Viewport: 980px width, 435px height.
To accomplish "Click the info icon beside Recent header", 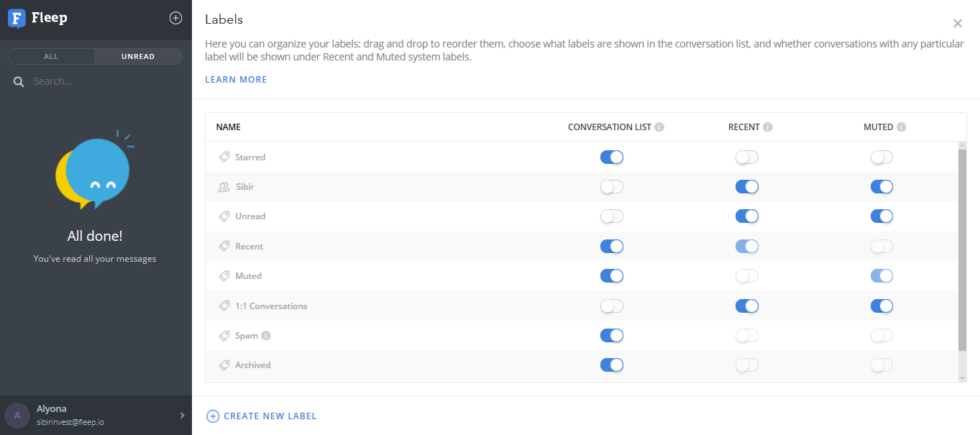I will (768, 127).
